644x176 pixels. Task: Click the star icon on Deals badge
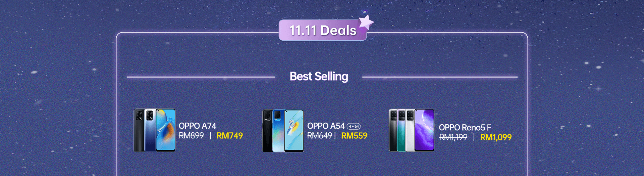point(366,22)
